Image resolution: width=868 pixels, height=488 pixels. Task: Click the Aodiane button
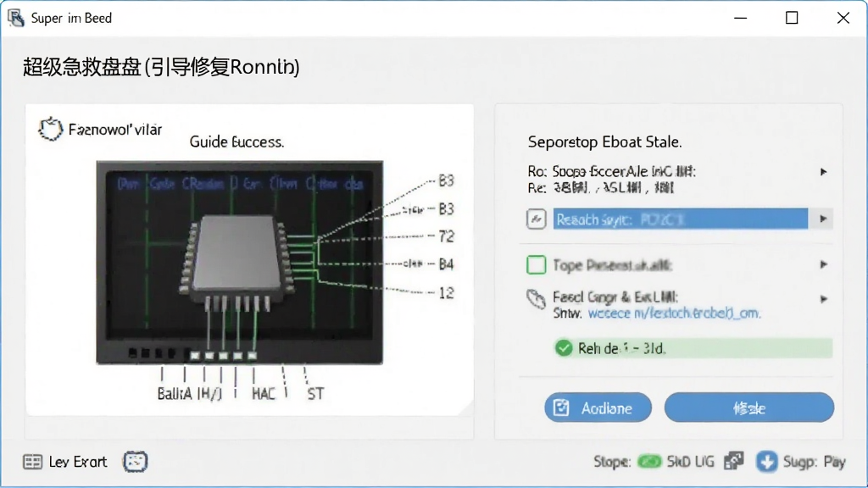coord(598,408)
